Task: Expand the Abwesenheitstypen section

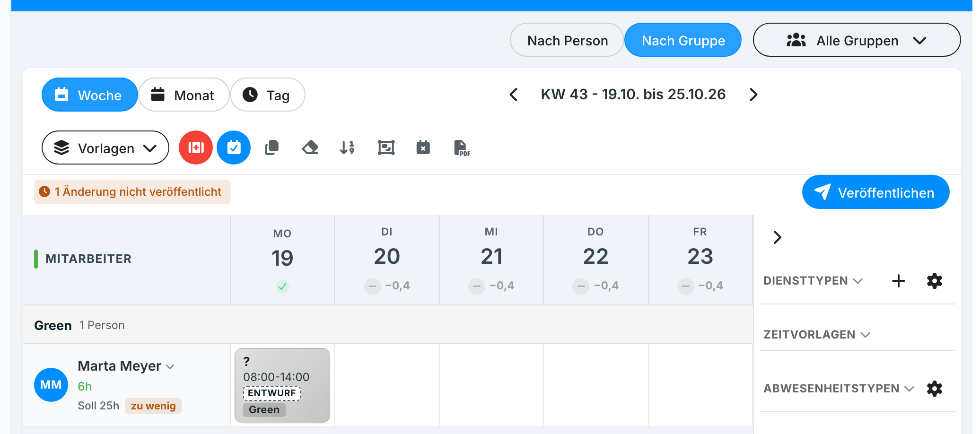Action: click(x=839, y=389)
